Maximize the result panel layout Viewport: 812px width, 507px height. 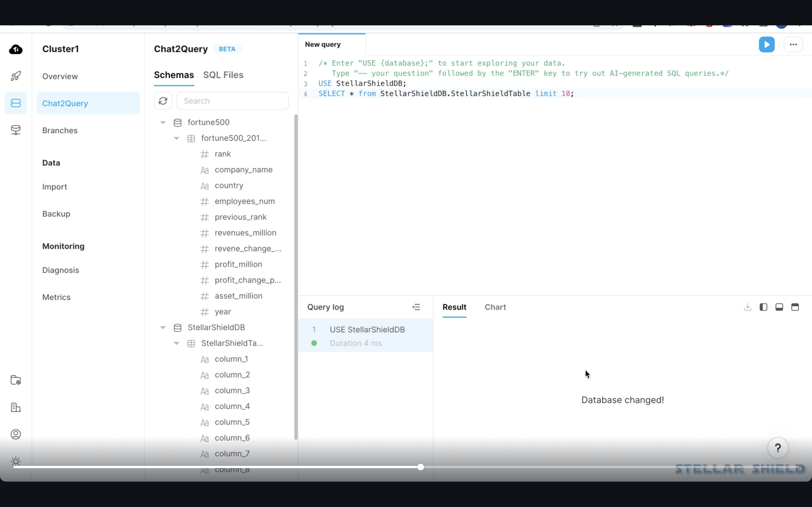795,307
